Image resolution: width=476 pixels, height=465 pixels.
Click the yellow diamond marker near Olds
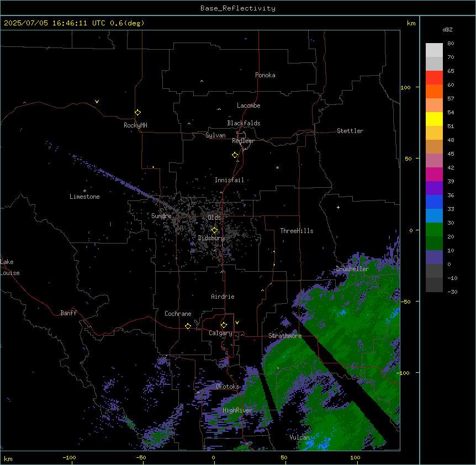point(214,230)
